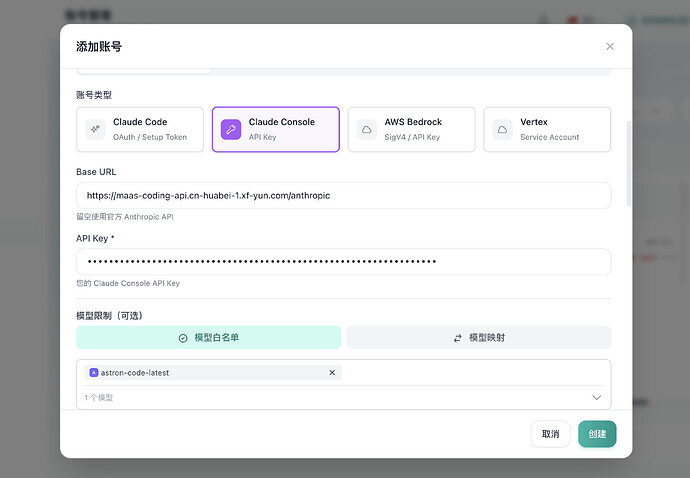Click the check-circle icon on 模型白名单
690x478 pixels.
tap(183, 338)
